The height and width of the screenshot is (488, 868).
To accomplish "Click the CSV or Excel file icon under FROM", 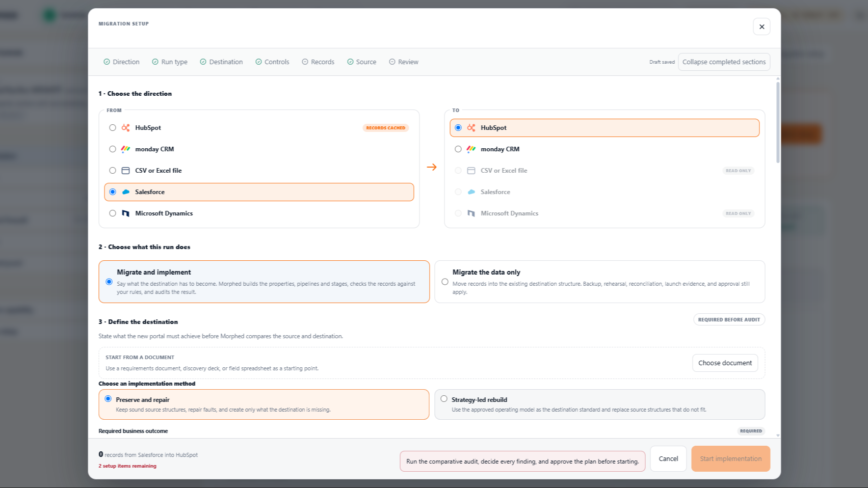I will (125, 171).
